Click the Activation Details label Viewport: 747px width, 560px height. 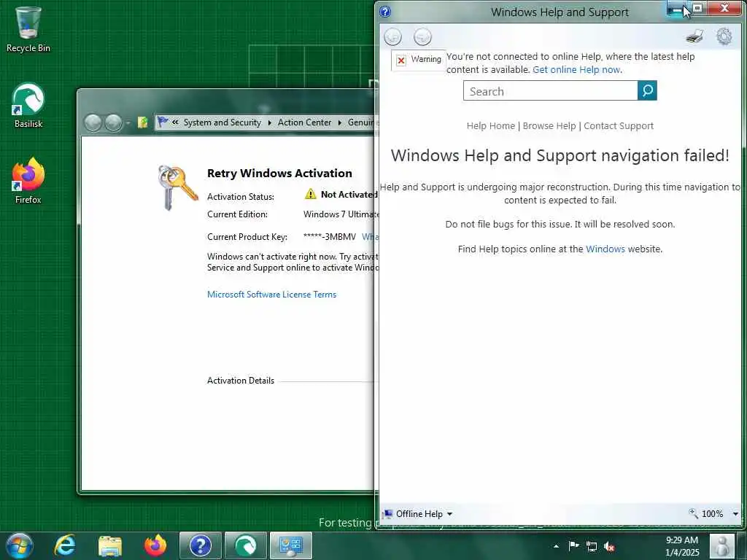(x=241, y=381)
